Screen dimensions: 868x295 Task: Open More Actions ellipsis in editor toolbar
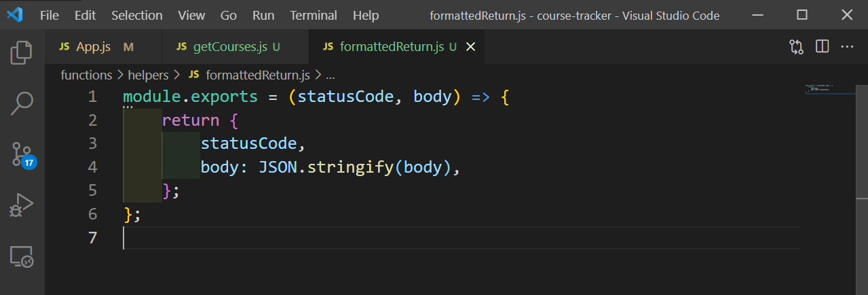pyautogui.click(x=847, y=47)
